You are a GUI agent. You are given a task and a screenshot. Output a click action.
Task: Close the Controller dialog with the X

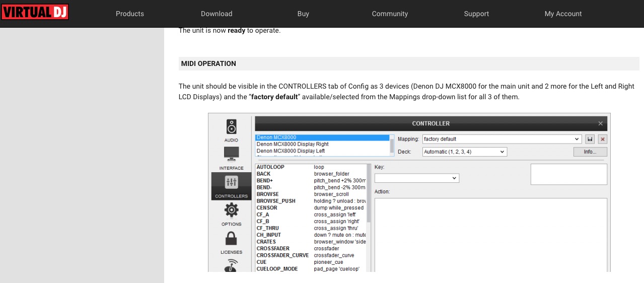coord(600,123)
